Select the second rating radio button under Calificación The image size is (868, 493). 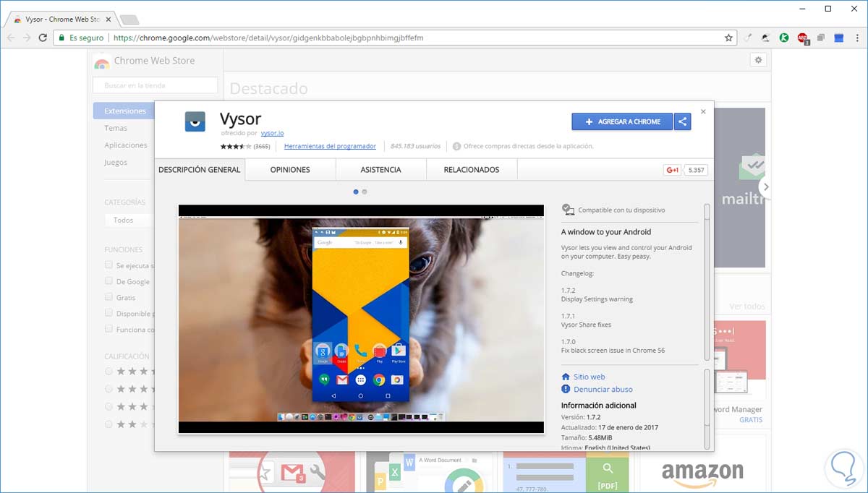point(109,389)
